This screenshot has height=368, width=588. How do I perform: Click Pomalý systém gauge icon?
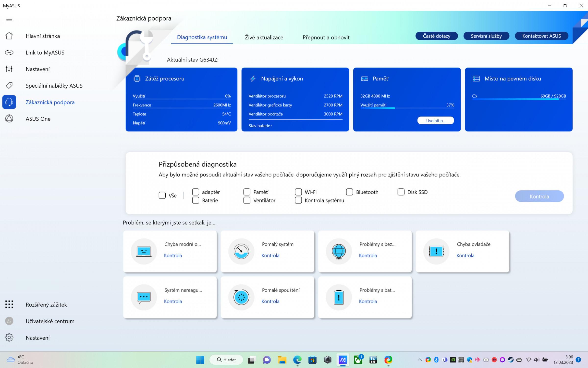[241, 251]
